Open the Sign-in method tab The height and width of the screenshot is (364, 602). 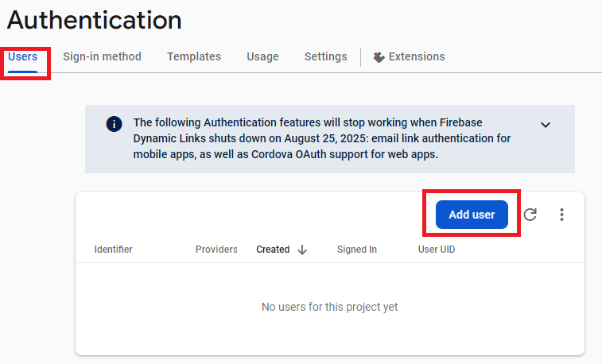102,56
